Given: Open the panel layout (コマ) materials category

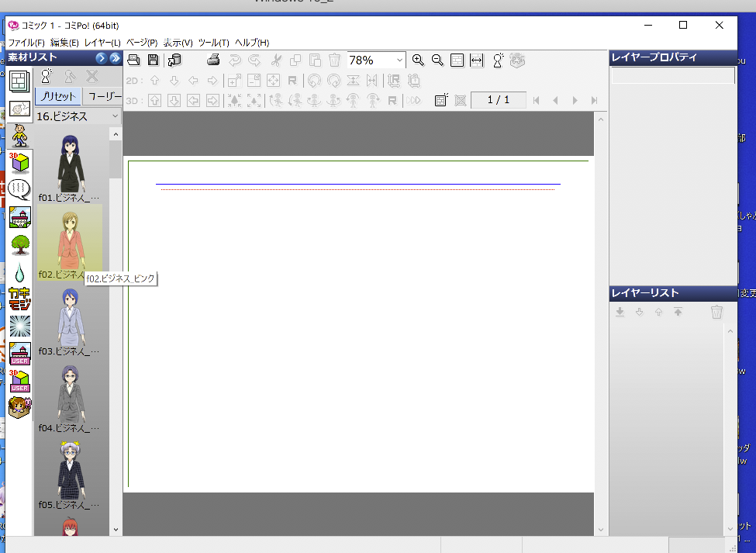Looking at the screenshot, I should tap(19, 81).
